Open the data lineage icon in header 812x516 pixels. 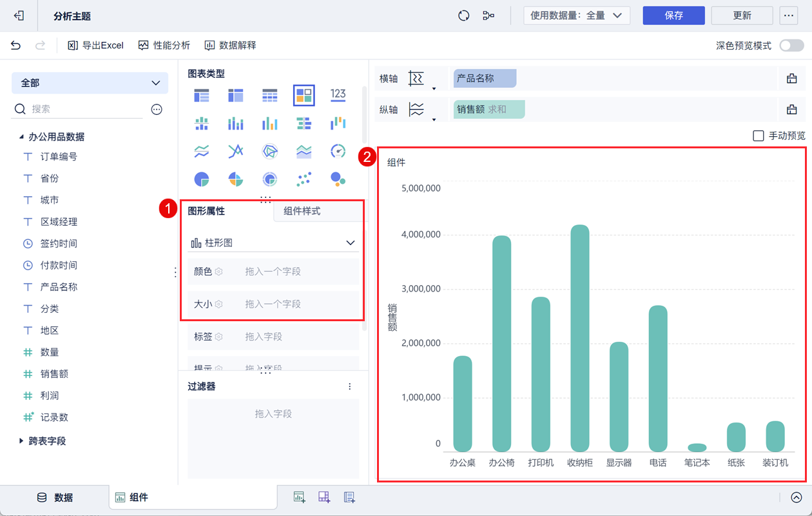point(488,15)
